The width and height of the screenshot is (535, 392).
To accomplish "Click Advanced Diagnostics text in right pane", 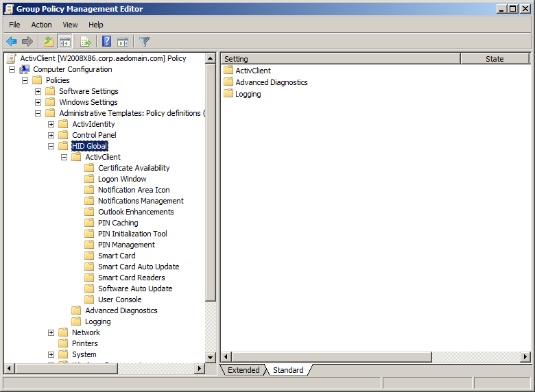I will pyautogui.click(x=271, y=82).
